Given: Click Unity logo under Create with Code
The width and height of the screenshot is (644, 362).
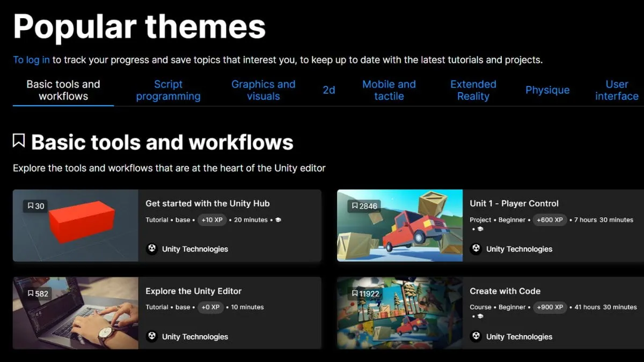Looking at the screenshot, I should (476, 336).
